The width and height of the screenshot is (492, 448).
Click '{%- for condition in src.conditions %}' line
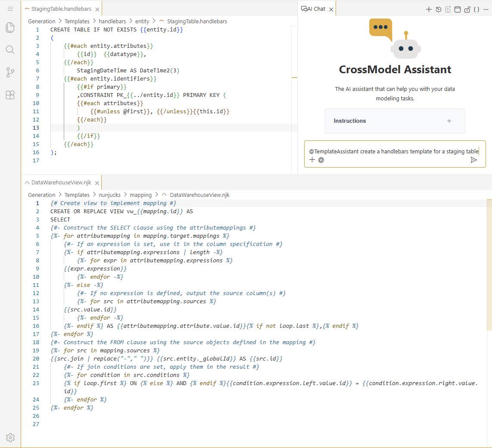(127, 375)
